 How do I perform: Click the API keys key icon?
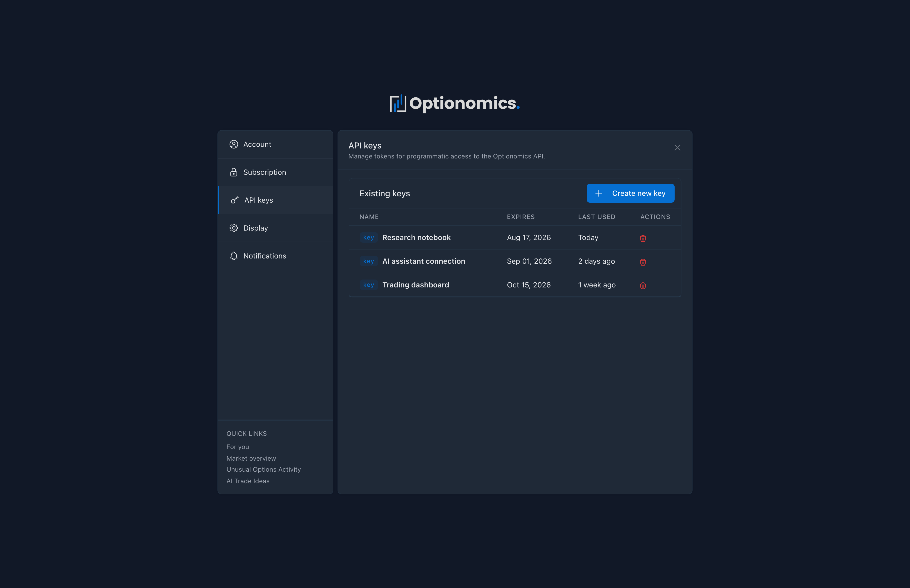[235, 200]
